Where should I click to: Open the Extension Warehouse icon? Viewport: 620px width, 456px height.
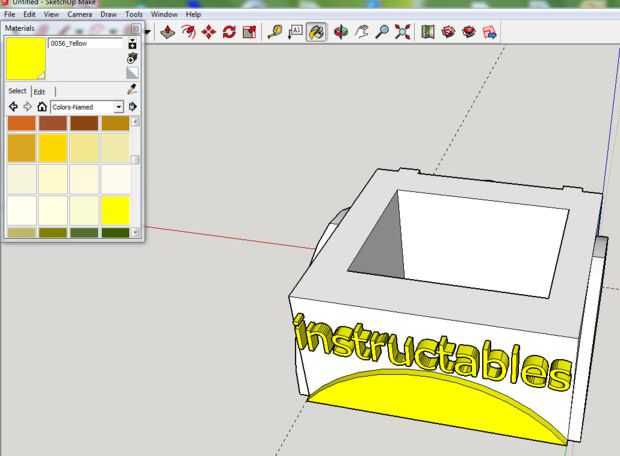(490, 32)
